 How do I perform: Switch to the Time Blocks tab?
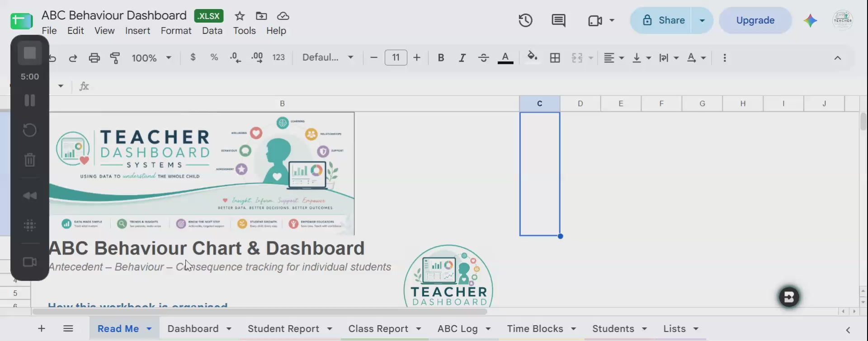[535, 329]
